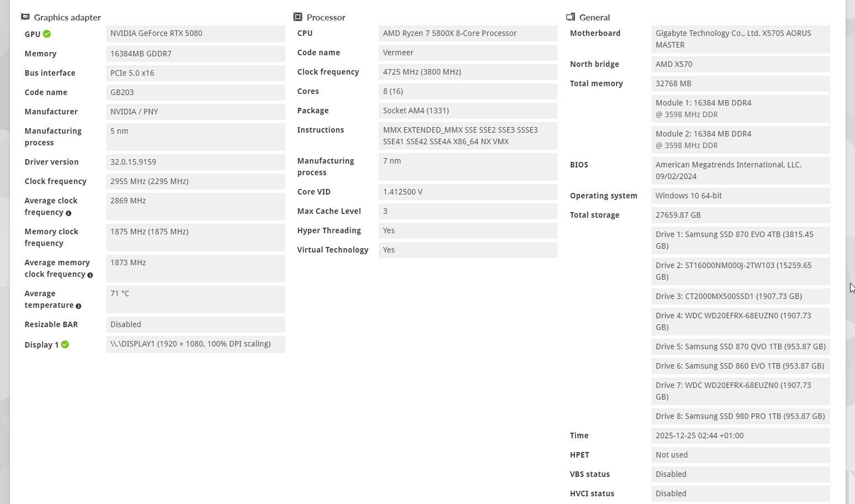855x504 pixels.
Task: Select driver version 32.0.15.9159
Action: click(x=196, y=162)
